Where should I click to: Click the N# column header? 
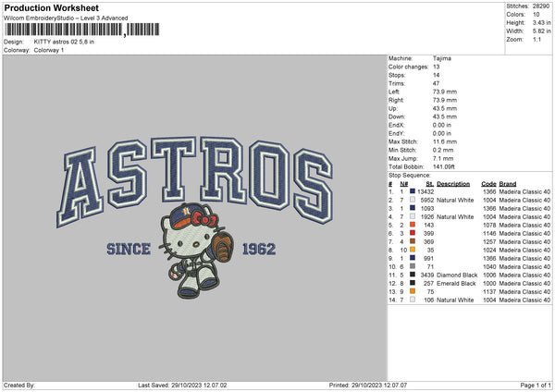[404, 184]
